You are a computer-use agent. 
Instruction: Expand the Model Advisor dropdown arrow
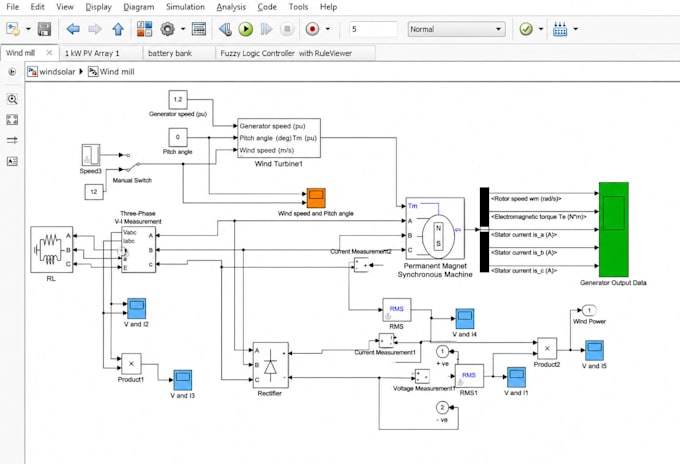coord(541,29)
